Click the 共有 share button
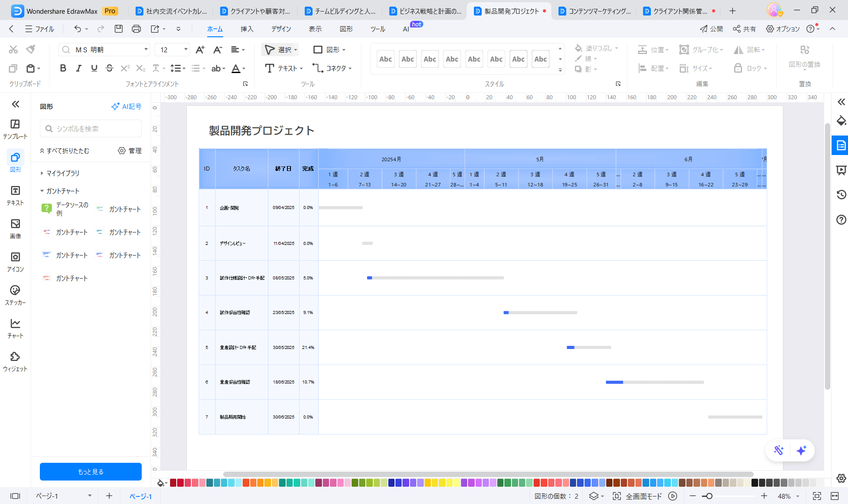The height and width of the screenshot is (504, 848). click(x=744, y=29)
